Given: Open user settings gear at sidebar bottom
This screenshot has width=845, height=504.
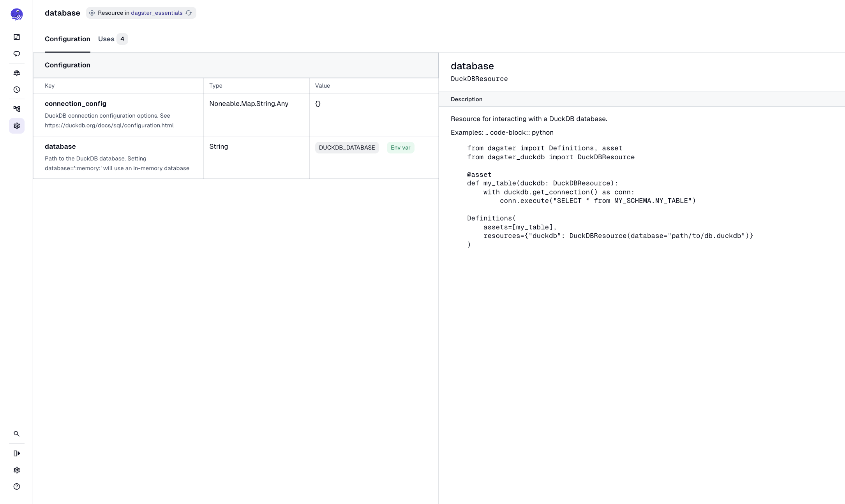Looking at the screenshot, I should (17, 470).
